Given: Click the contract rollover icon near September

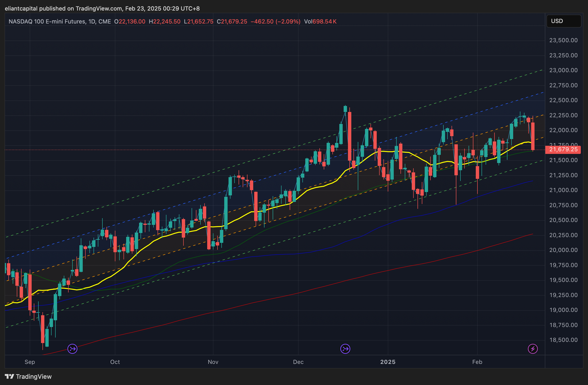Looking at the screenshot, I should pyautogui.click(x=72, y=349).
